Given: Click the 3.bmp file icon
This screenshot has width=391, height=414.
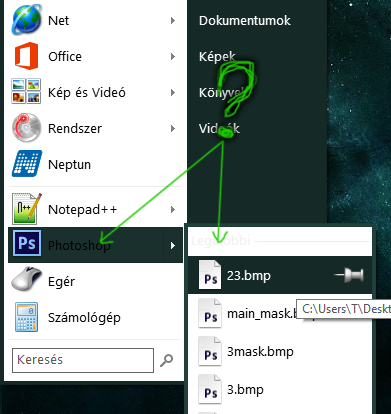Looking at the screenshot, I should click(x=210, y=389).
